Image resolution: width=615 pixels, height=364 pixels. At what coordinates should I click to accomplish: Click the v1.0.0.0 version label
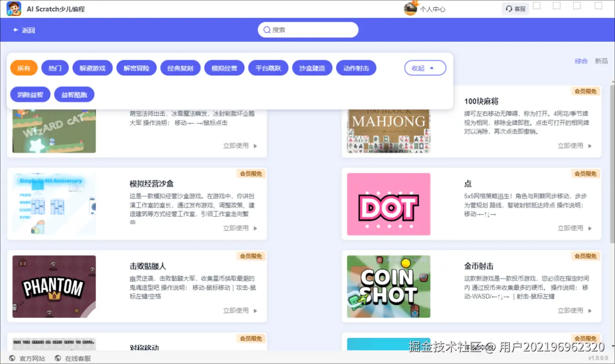598,358
